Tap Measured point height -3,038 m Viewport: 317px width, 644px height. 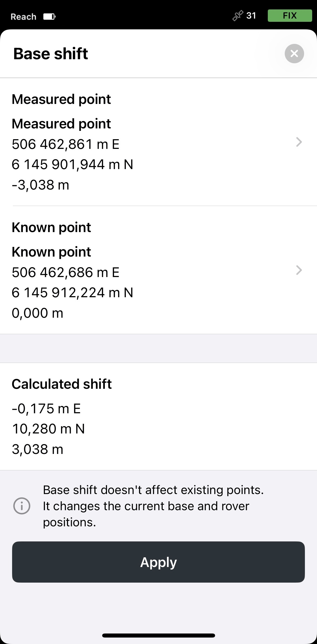tap(41, 185)
